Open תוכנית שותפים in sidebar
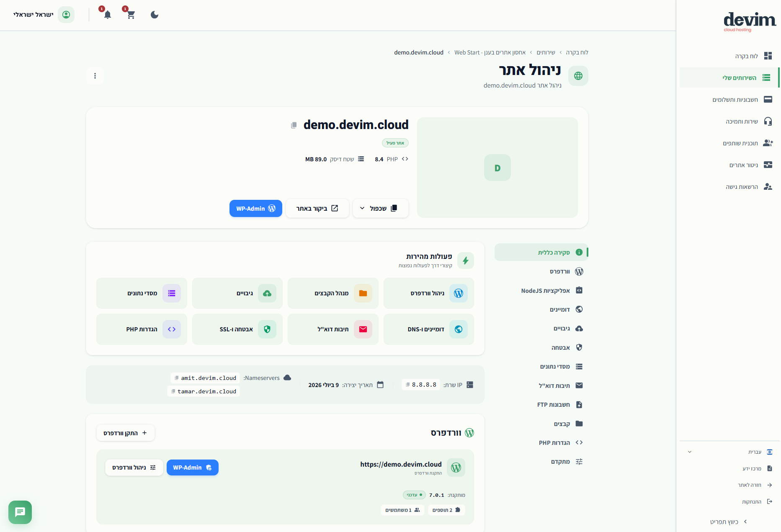The height and width of the screenshot is (532, 781). click(729, 143)
